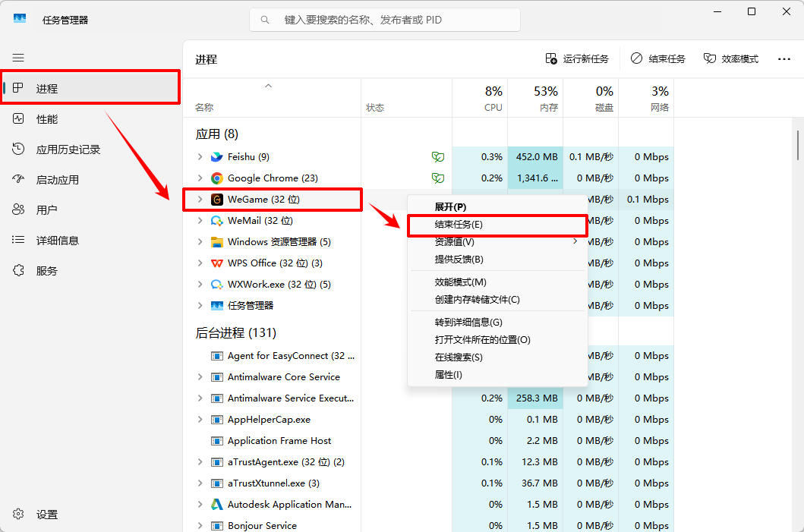Expand Windows 资源管理器 (5) group
Viewport: 804px width, 532px height.
point(200,242)
